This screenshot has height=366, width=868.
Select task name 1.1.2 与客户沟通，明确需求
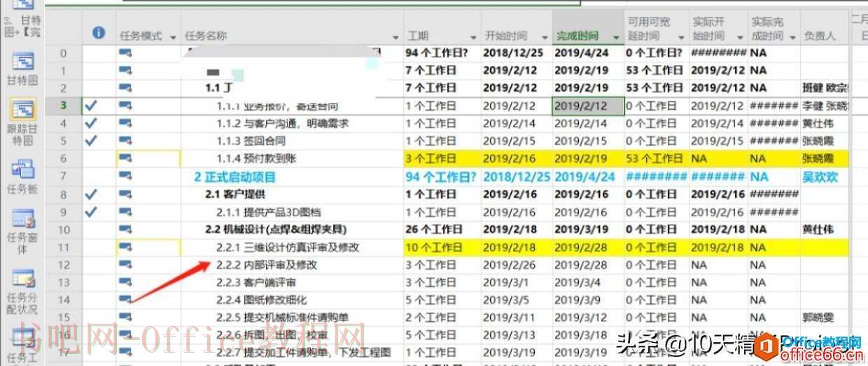[282, 123]
